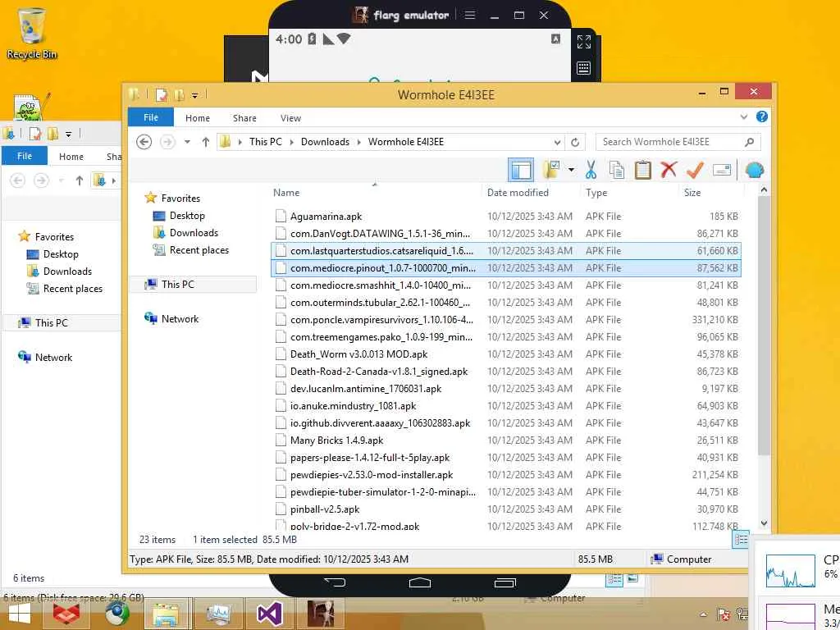This screenshot has height=630, width=840.
Task: Tap the Android back button in emulator
Action: pos(335,582)
